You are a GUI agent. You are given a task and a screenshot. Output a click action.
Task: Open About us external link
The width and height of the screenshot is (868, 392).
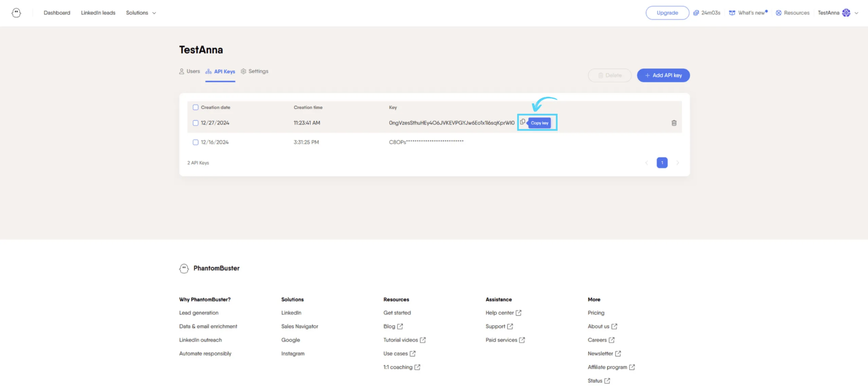(x=602, y=326)
